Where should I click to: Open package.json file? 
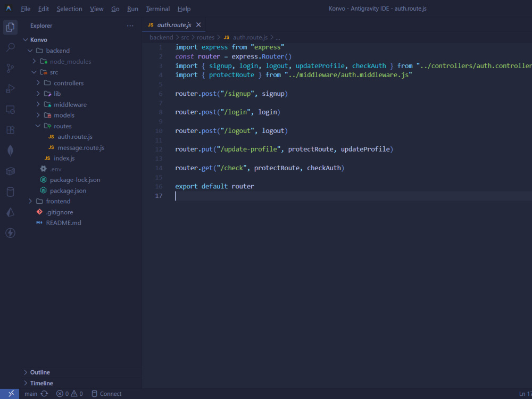68,190
